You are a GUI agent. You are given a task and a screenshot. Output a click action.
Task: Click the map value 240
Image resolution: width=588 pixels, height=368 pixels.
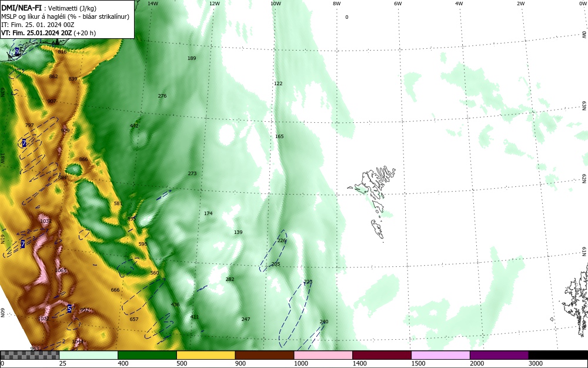324,322
